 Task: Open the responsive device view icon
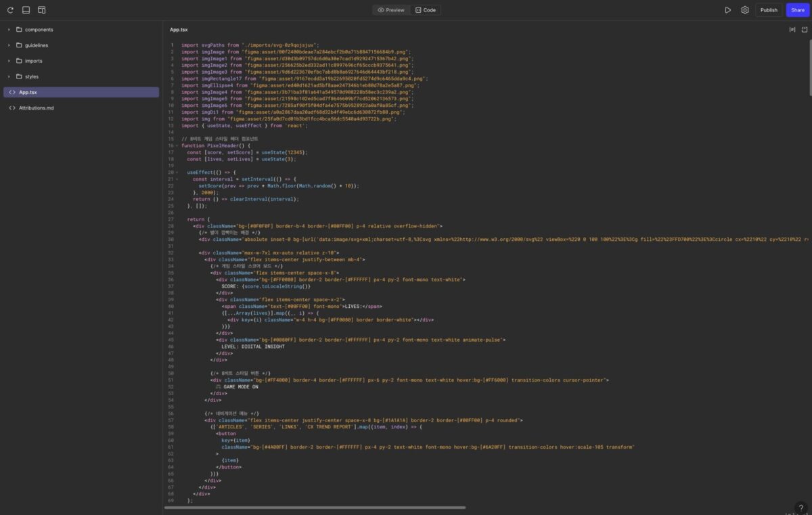[x=42, y=10]
